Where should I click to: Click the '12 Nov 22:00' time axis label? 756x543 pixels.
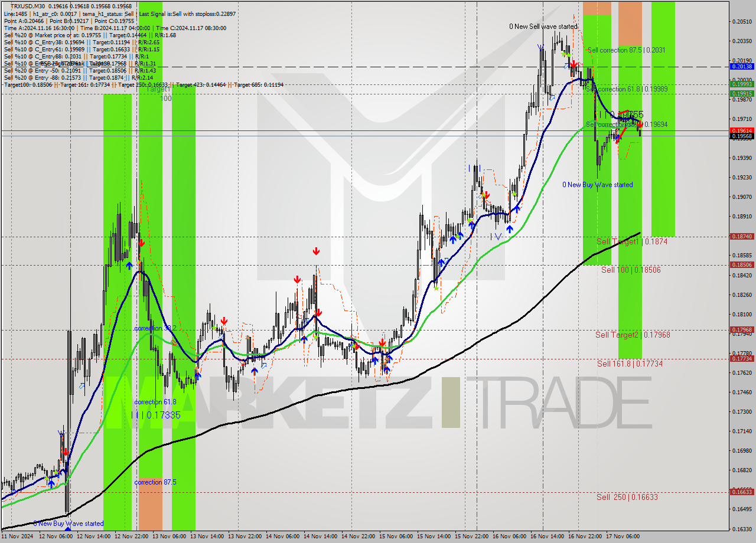tap(132, 537)
